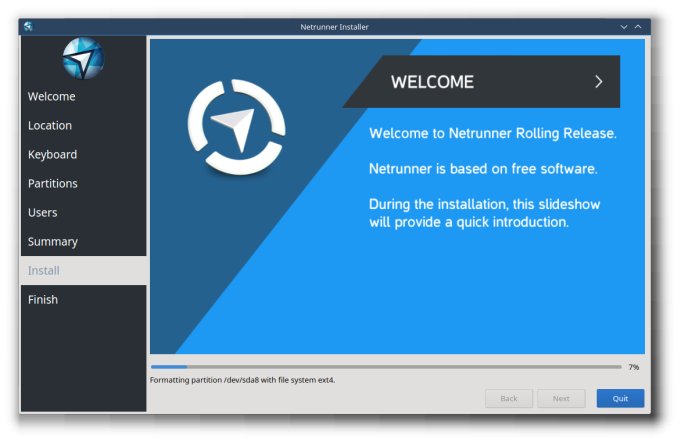
Task: Click the disabled Back button
Action: pos(509,398)
